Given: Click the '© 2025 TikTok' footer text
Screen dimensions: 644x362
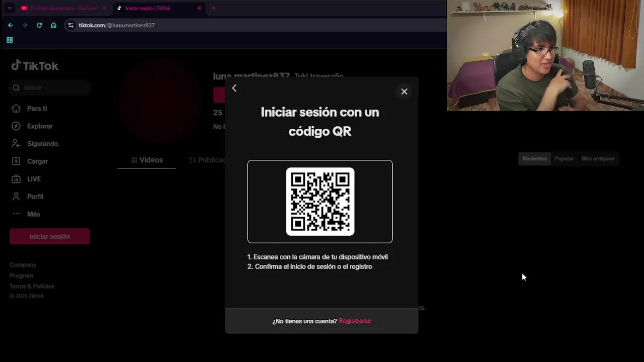Looking at the screenshot, I should point(27,296).
